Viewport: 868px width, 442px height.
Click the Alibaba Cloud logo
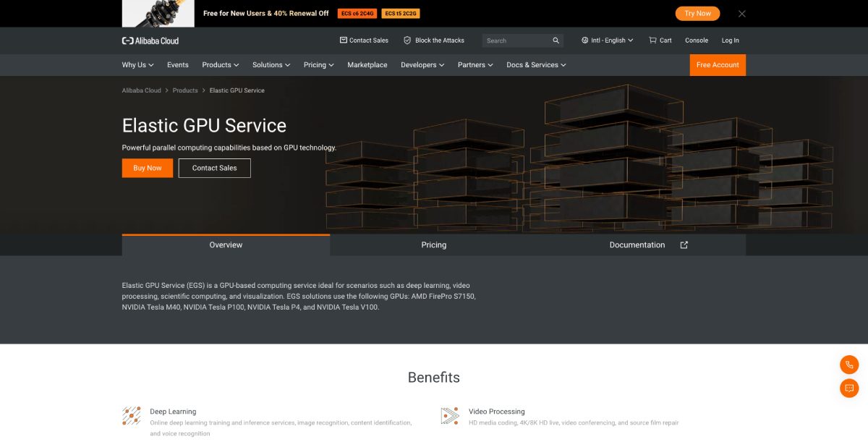pos(150,41)
